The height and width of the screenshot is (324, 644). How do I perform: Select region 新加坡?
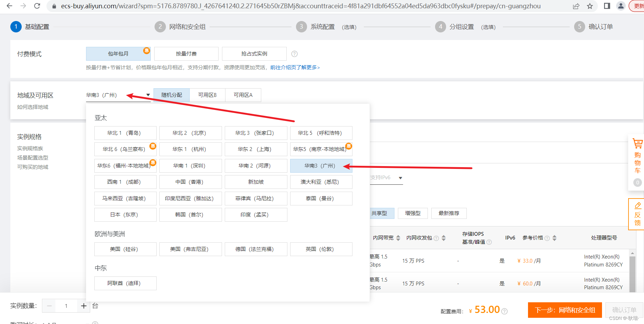pyautogui.click(x=256, y=182)
